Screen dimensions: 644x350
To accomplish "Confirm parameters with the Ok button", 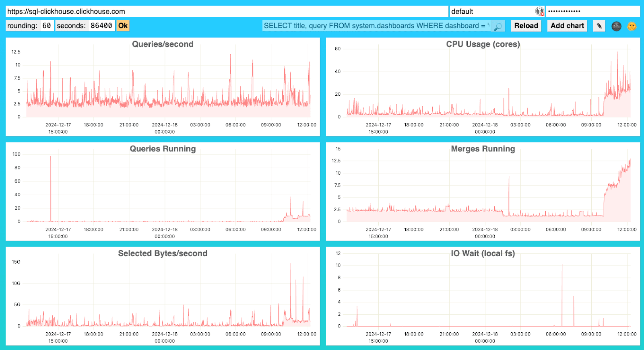I will [x=123, y=26].
